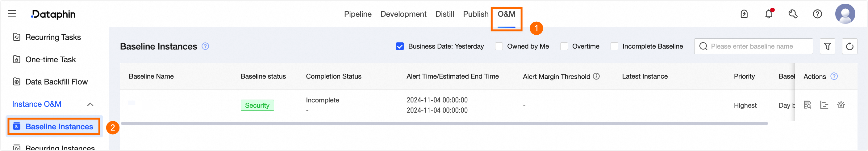This screenshot has width=868, height=151.
Task: Open the wrench settings icon
Action: 793,14
